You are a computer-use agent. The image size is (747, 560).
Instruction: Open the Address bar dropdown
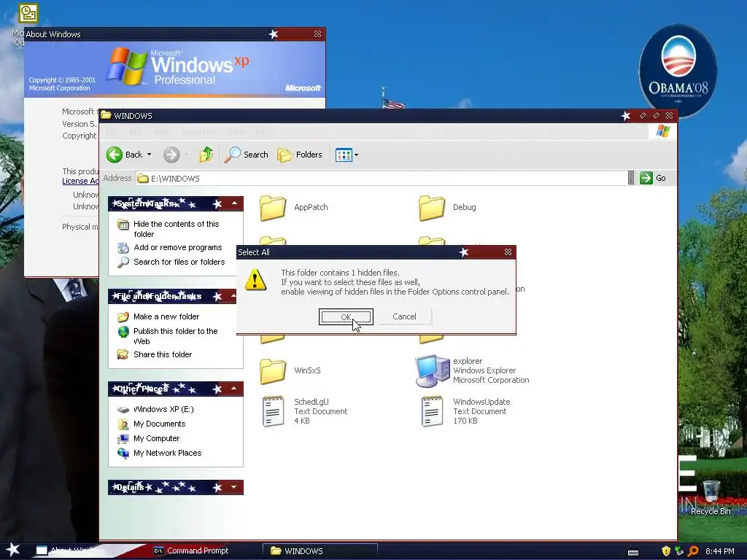(631, 178)
